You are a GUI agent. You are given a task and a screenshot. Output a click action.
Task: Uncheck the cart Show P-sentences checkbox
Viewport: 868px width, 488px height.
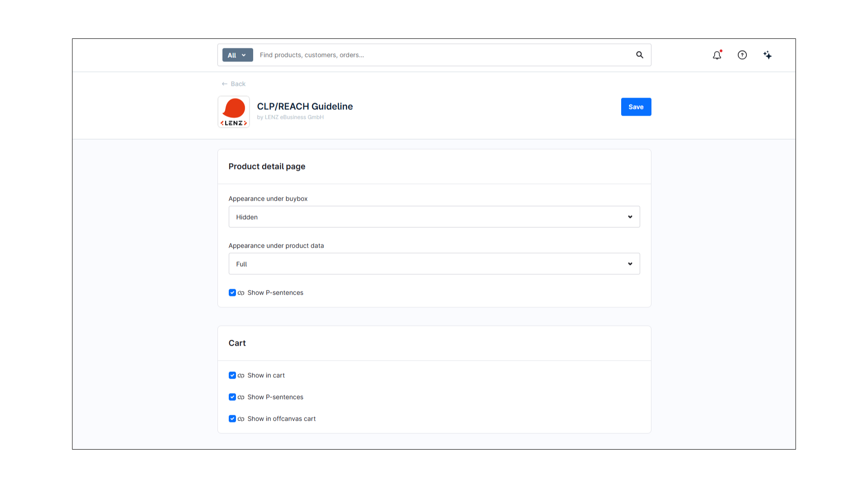[232, 397]
